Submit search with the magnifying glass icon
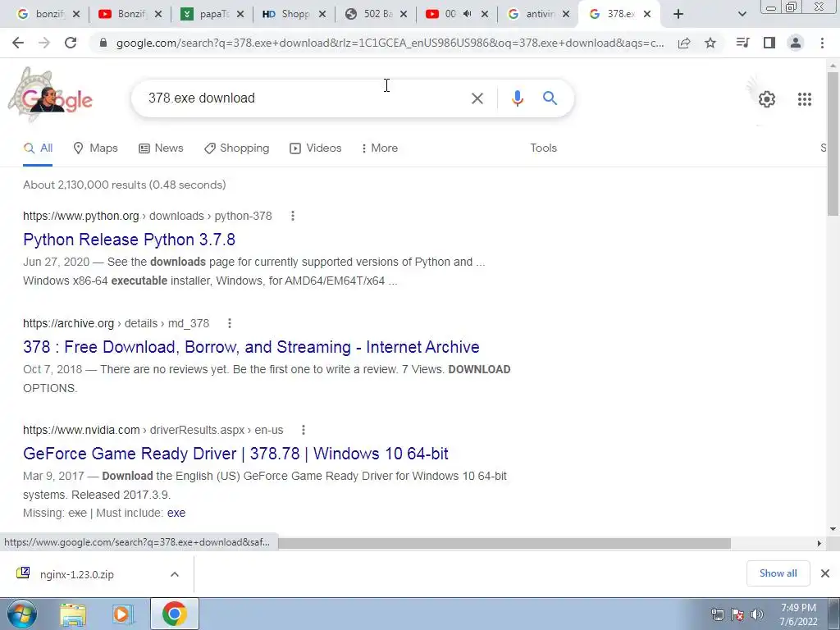The image size is (840, 630). [550, 98]
